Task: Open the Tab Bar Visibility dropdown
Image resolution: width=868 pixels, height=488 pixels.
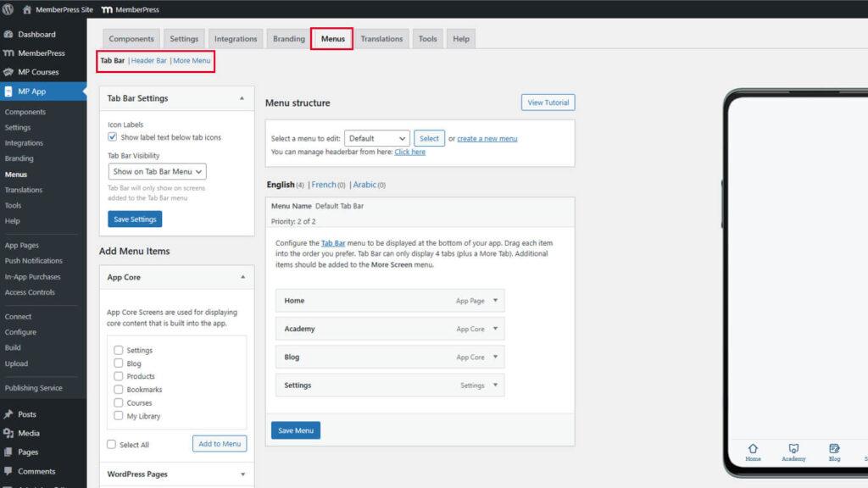Action: pos(159,171)
